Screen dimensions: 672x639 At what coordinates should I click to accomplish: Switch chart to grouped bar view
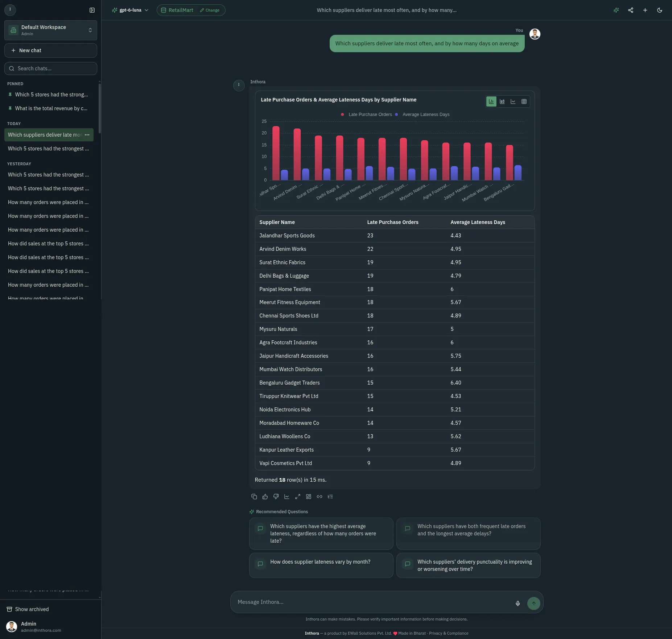click(502, 101)
